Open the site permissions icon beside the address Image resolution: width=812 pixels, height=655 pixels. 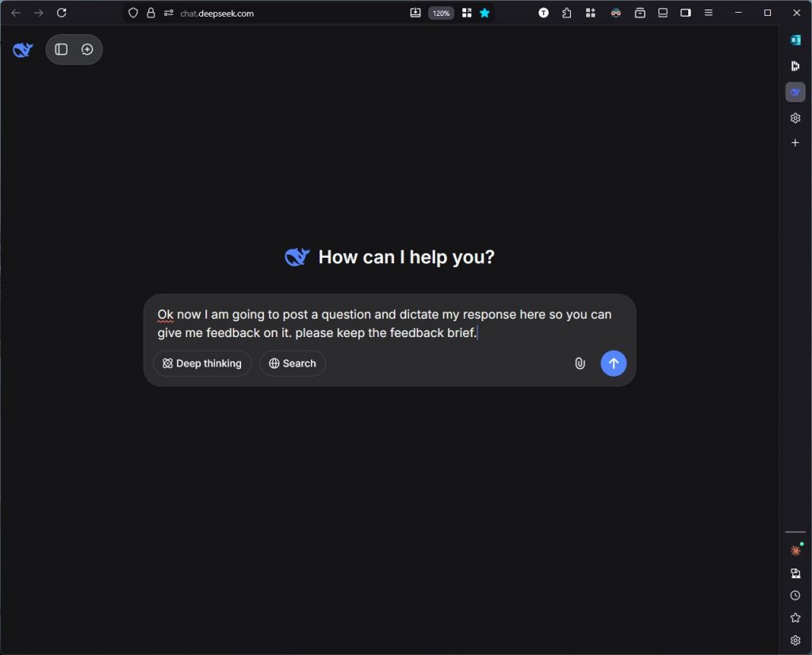tap(168, 13)
